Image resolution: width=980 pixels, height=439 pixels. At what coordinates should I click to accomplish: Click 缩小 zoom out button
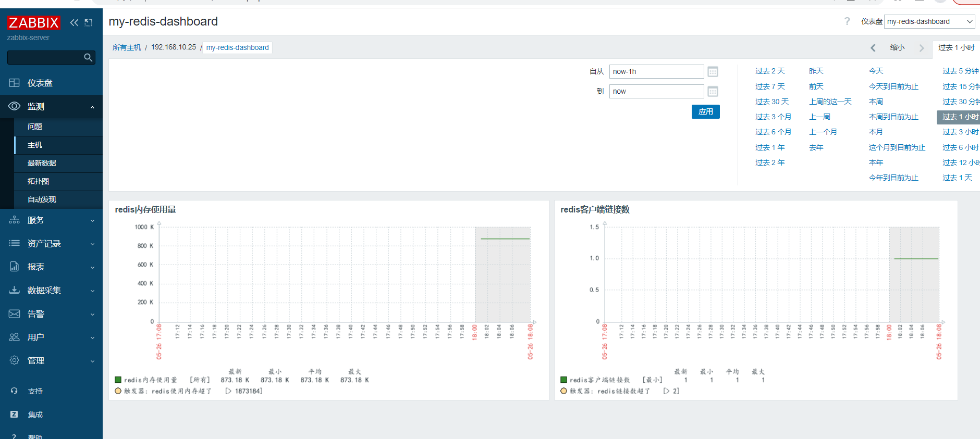coord(897,47)
